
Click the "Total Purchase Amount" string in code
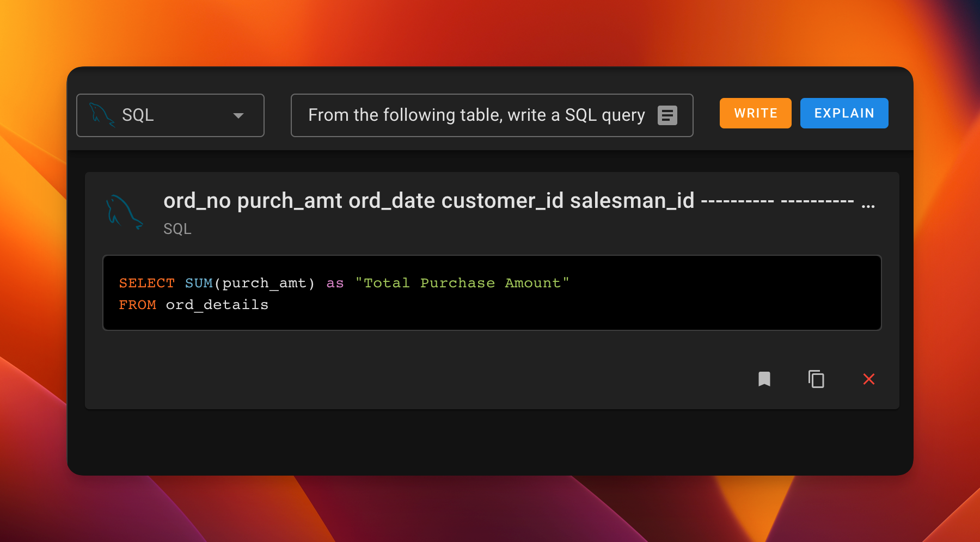point(462,283)
